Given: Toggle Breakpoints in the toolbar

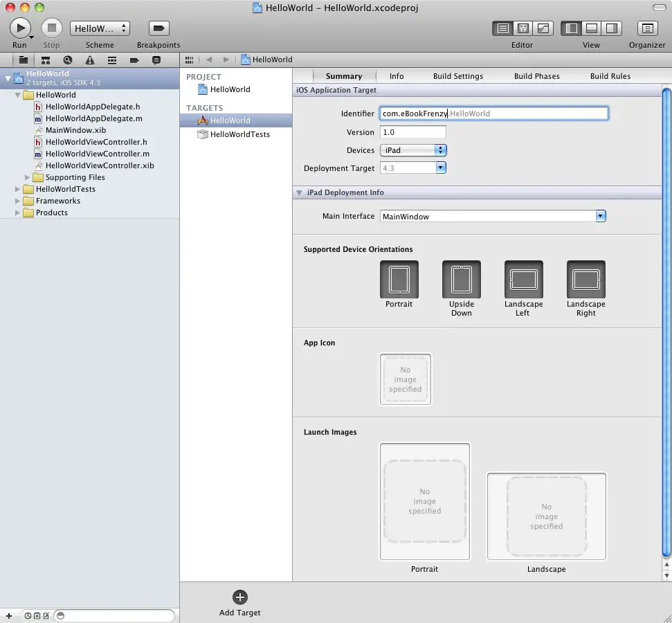Looking at the screenshot, I should pyautogui.click(x=158, y=28).
